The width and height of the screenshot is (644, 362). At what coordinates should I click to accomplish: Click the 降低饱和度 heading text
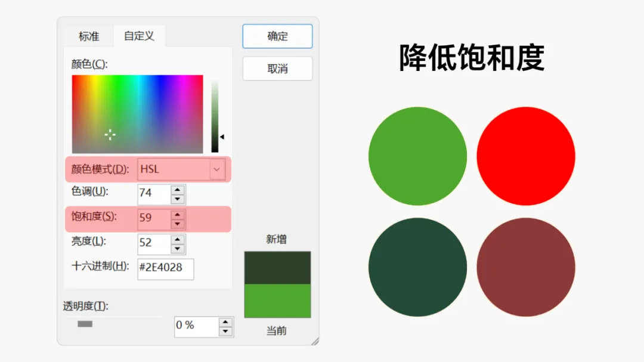(x=472, y=57)
